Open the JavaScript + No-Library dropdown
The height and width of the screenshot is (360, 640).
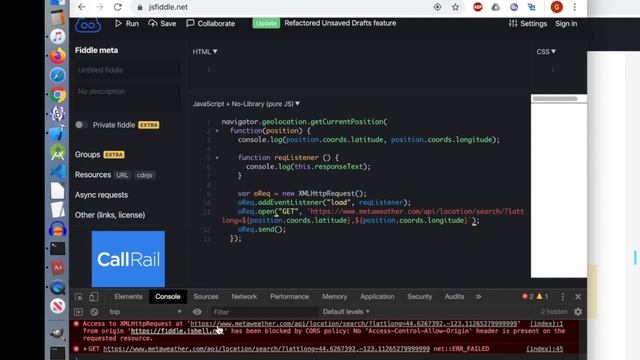click(246, 104)
